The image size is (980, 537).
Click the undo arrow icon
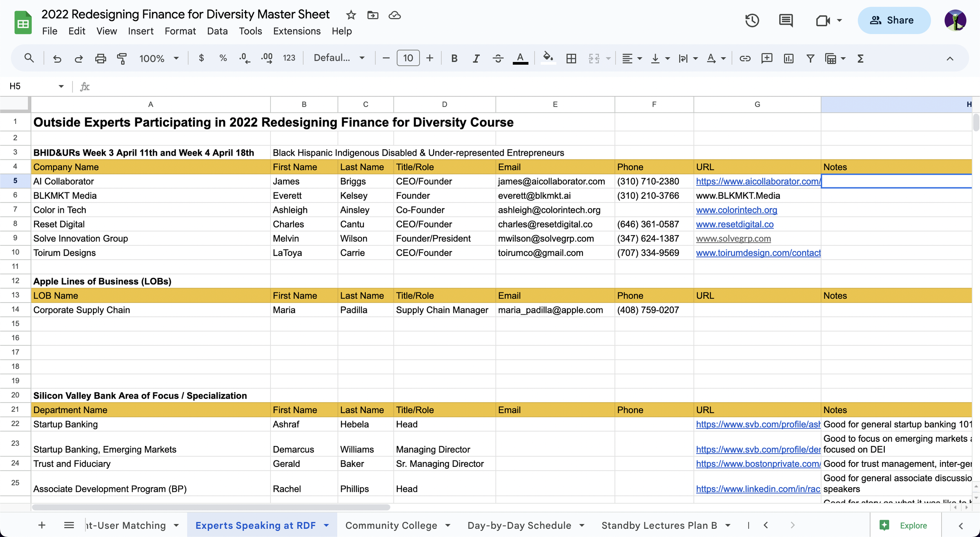coord(57,58)
